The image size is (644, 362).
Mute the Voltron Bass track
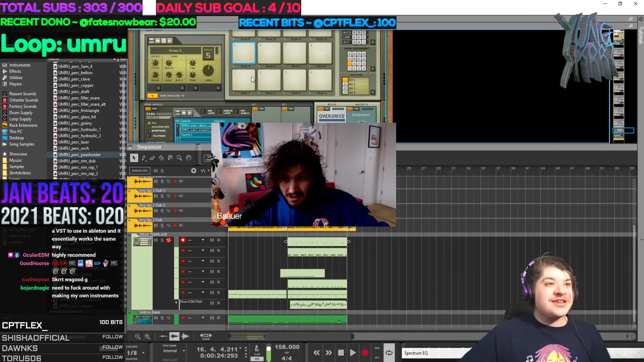click(x=156, y=318)
